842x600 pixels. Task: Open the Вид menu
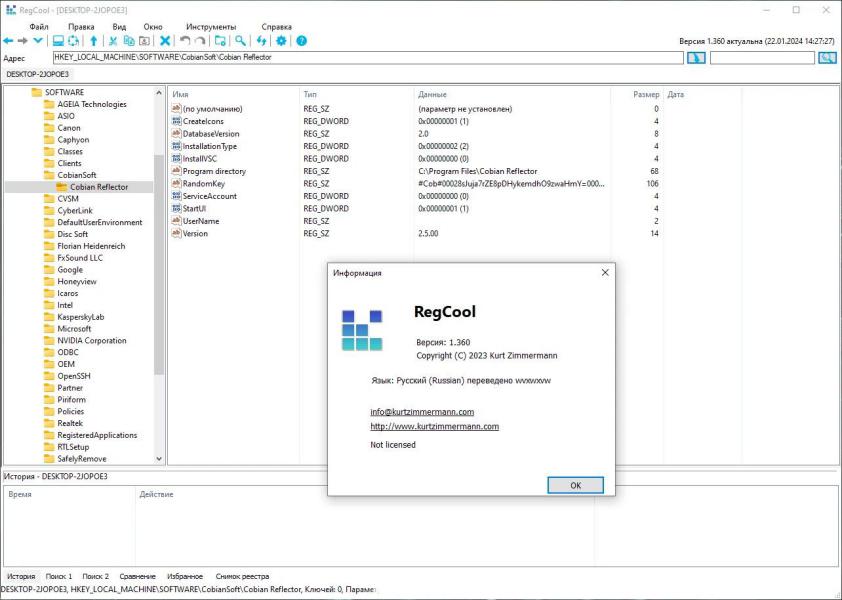119,27
